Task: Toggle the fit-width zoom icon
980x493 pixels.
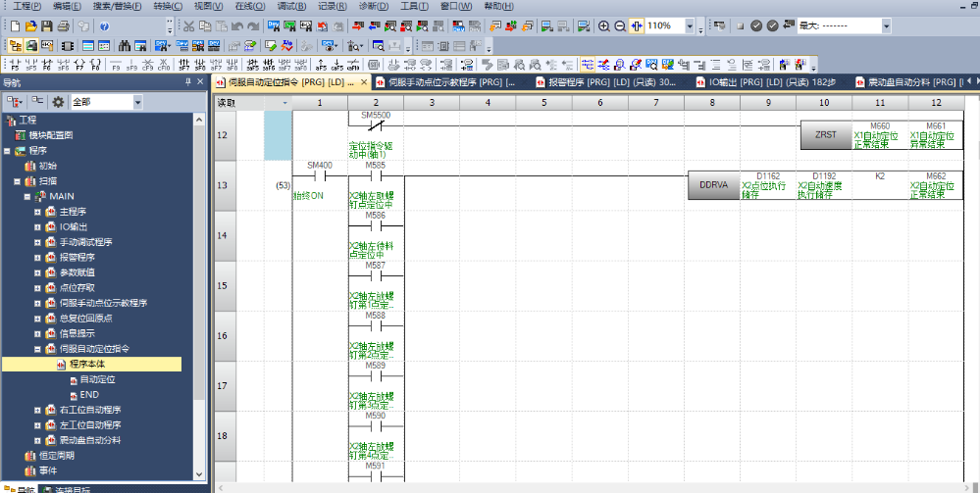Action: tap(637, 26)
